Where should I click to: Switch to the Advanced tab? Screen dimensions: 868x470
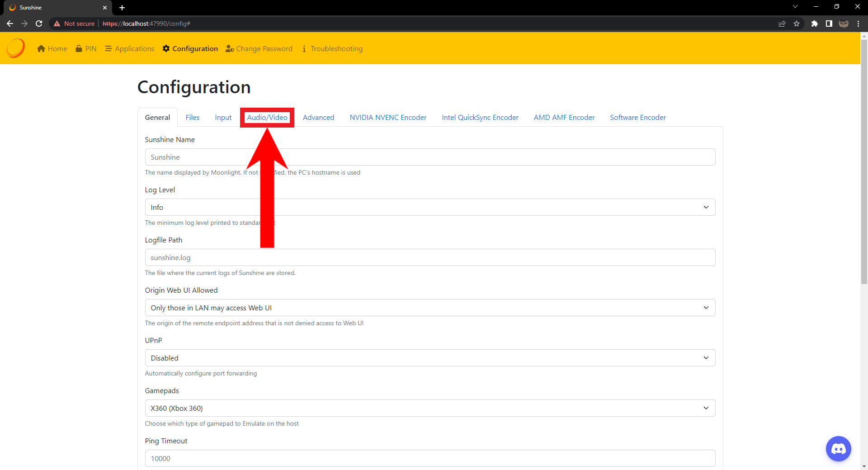319,118
